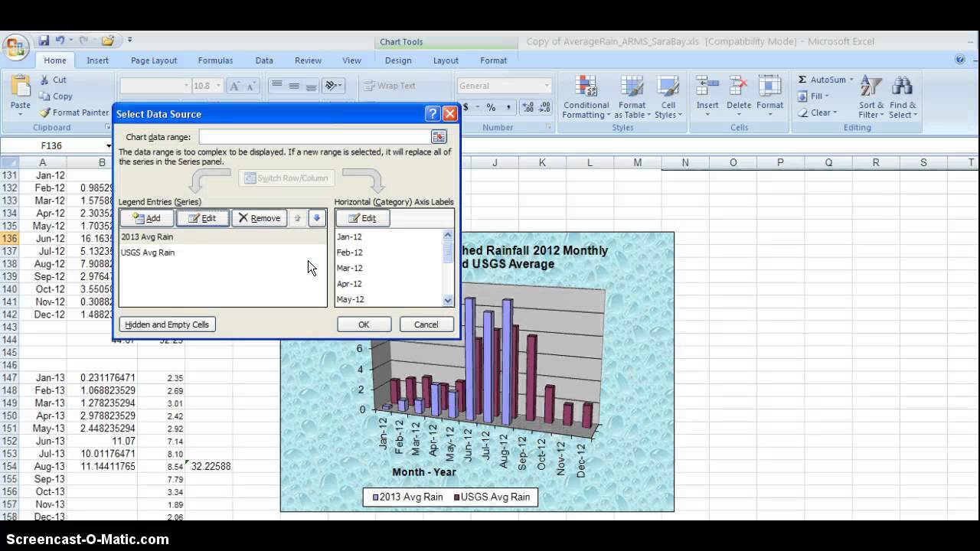Edit the horizontal axis labels
980x551 pixels.
[362, 218]
